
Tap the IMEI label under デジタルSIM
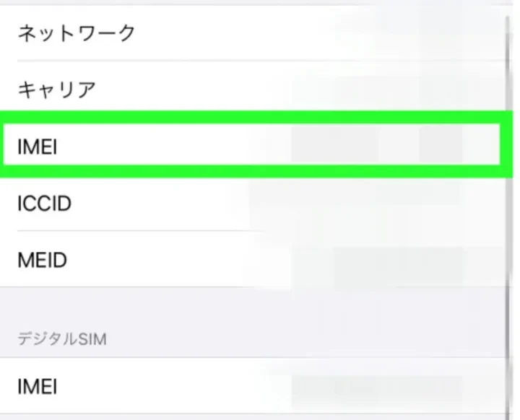pos(37,387)
